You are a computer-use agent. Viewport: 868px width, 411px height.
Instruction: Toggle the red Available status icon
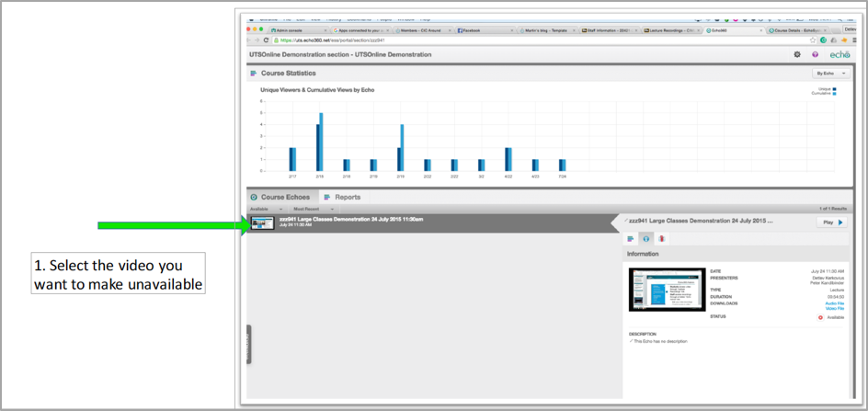click(x=820, y=316)
